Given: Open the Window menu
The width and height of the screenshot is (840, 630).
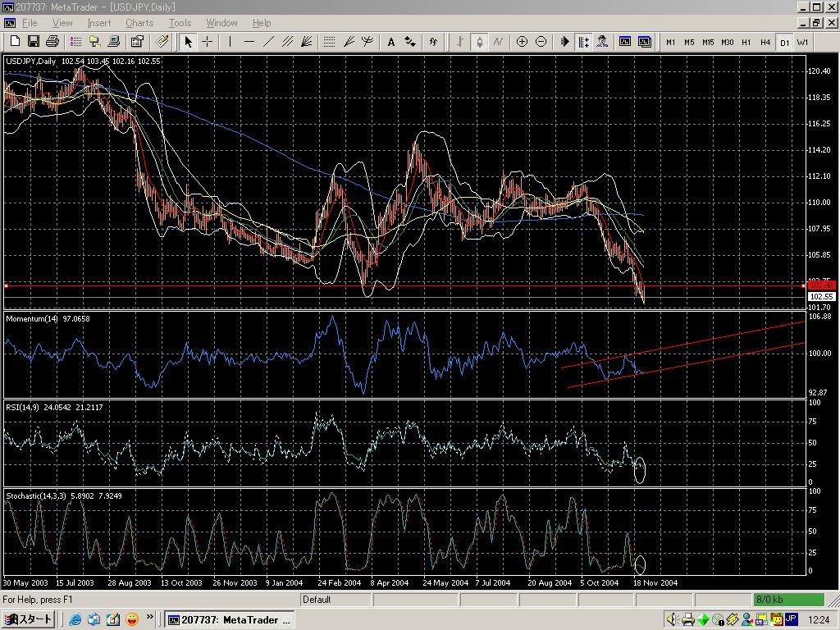Looking at the screenshot, I should point(221,23).
